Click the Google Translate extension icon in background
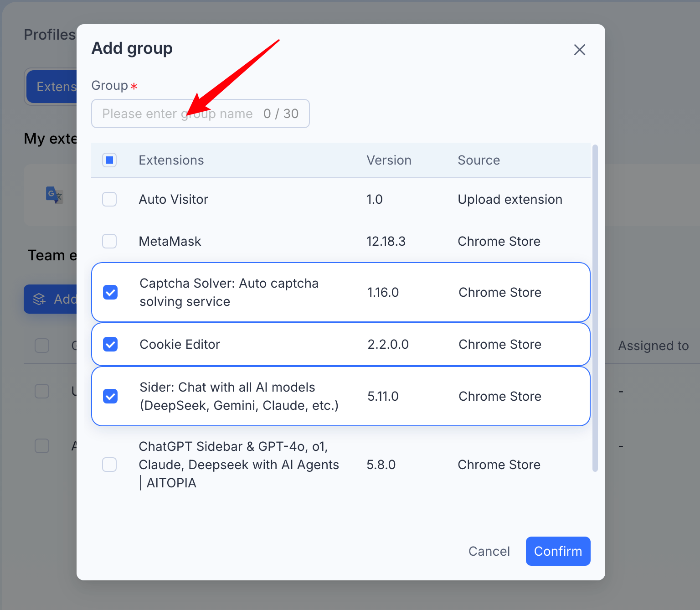 (x=55, y=195)
